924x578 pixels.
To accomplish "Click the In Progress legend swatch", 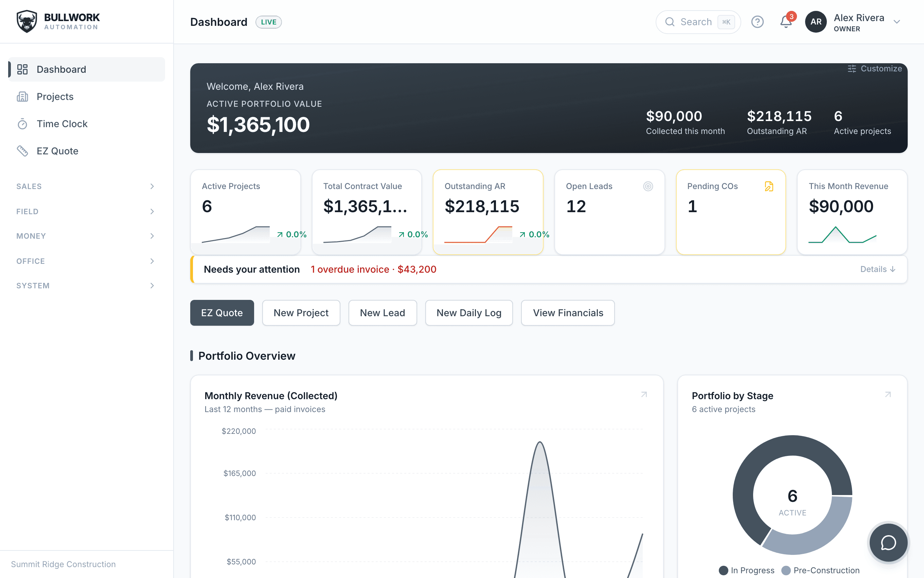I will (x=723, y=571).
